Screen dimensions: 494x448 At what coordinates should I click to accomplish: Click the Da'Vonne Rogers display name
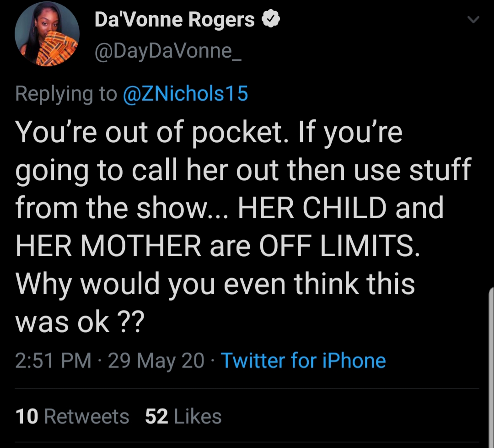[175, 20]
